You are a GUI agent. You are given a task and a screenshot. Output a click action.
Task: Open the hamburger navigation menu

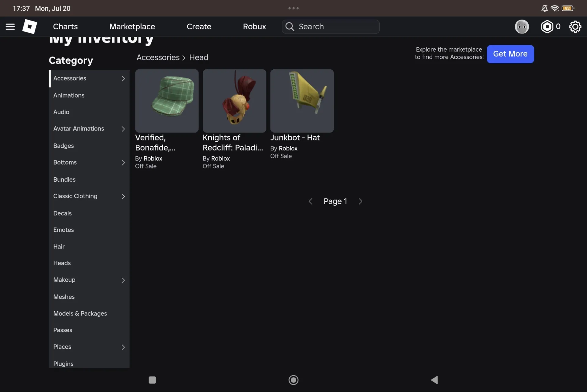(10, 27)
